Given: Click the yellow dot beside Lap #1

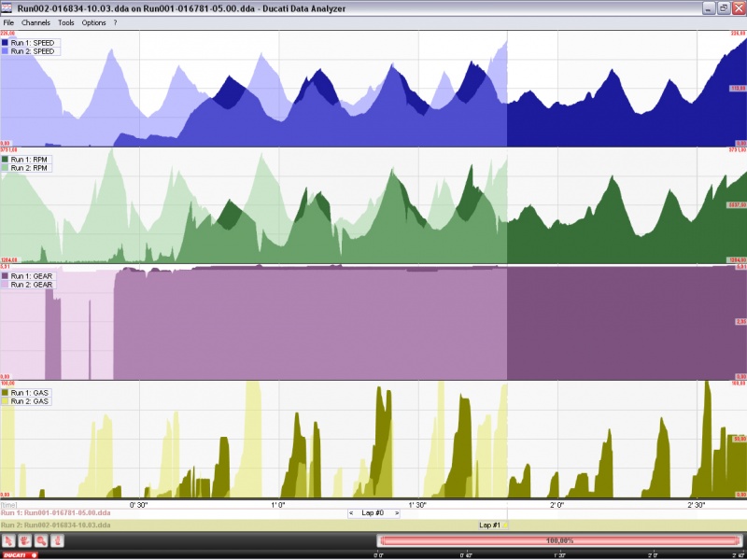Looking at the screenshot, I should (505, 525).
